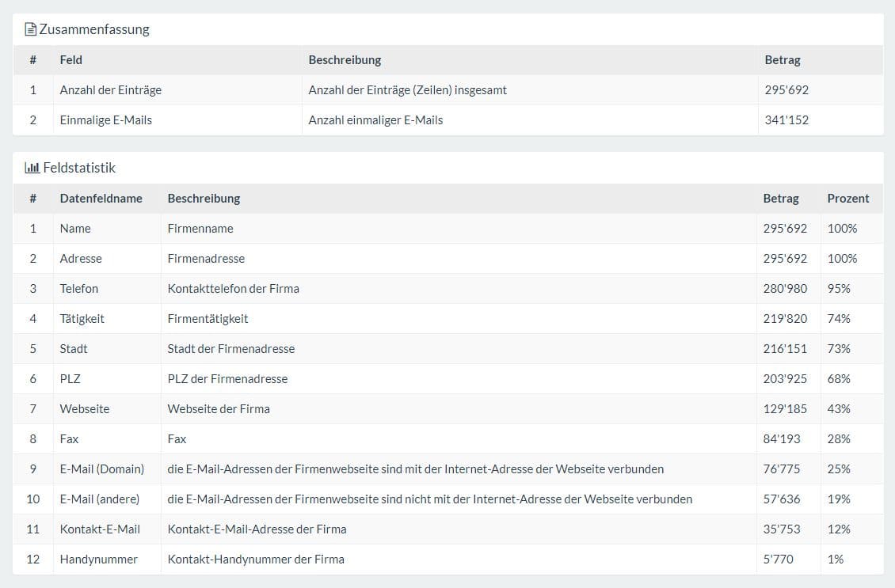
Task: Click the 95% value in Telefon row
Action: pyautogui.click(x=838, y=289)
